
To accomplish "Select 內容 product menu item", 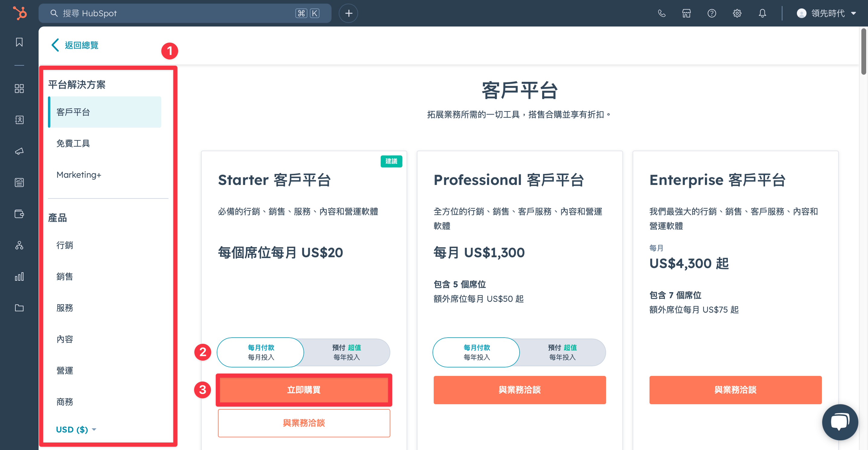I will (64, 339).
